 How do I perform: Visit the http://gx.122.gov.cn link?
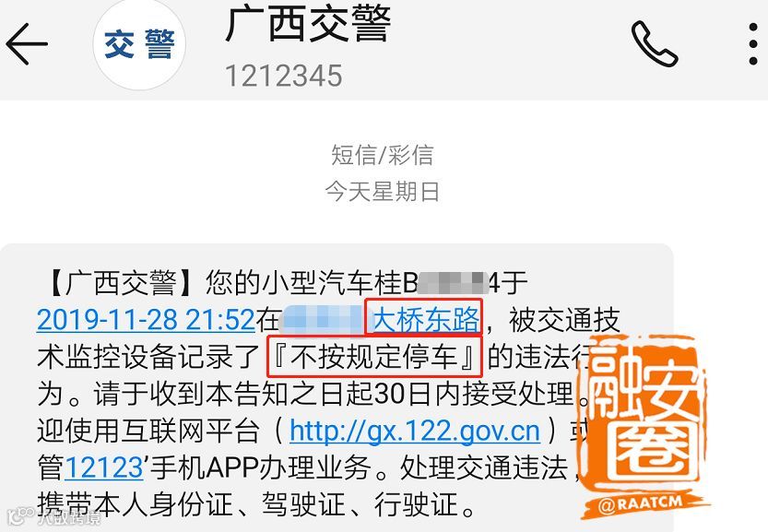(415, 432)
